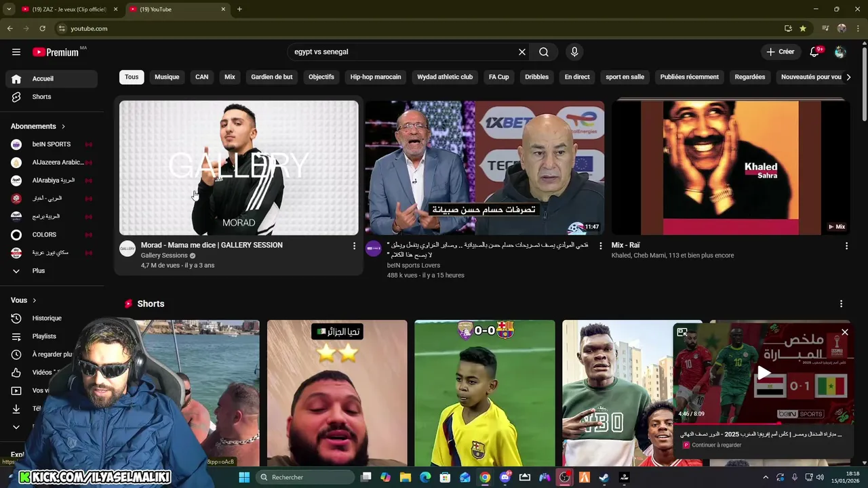Viewport: 868px width, 488px height.
Task: Open the notifications bell
Action: point(814,52)
